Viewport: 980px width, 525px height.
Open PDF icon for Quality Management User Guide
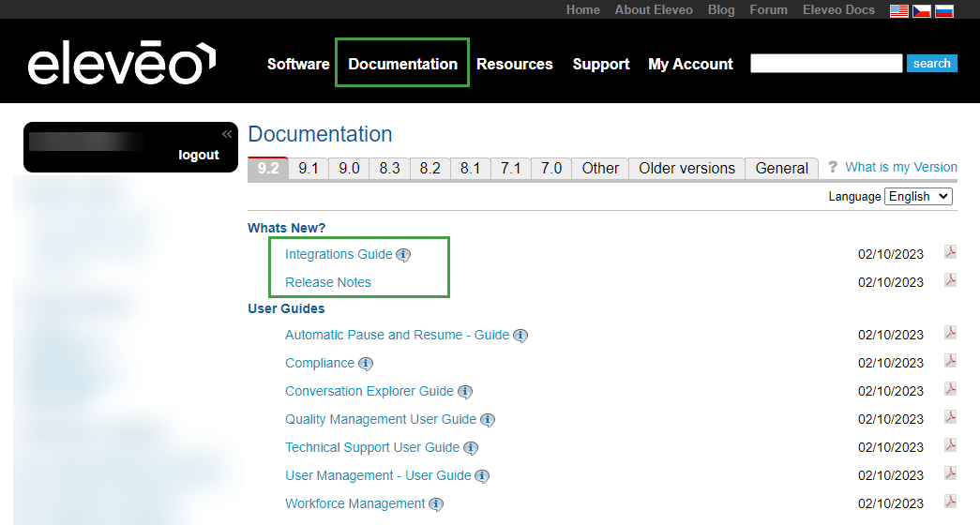tap(950, 417)
